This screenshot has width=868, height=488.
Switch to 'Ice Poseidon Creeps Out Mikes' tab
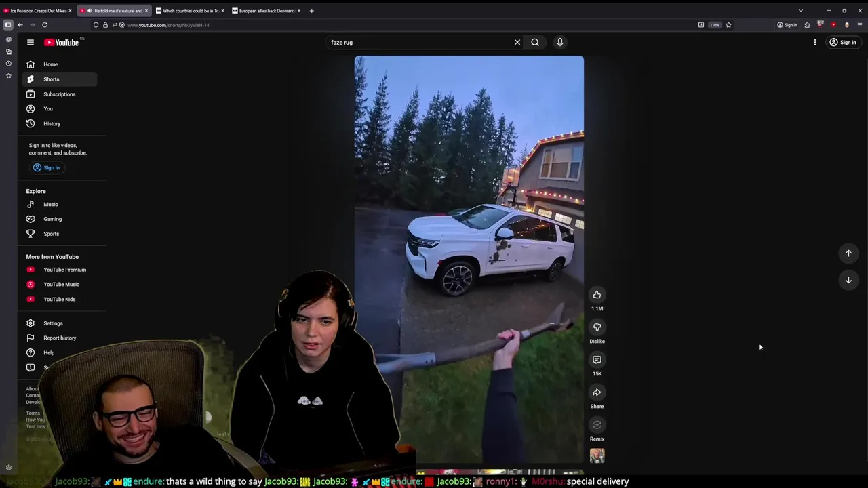[38, 11]
